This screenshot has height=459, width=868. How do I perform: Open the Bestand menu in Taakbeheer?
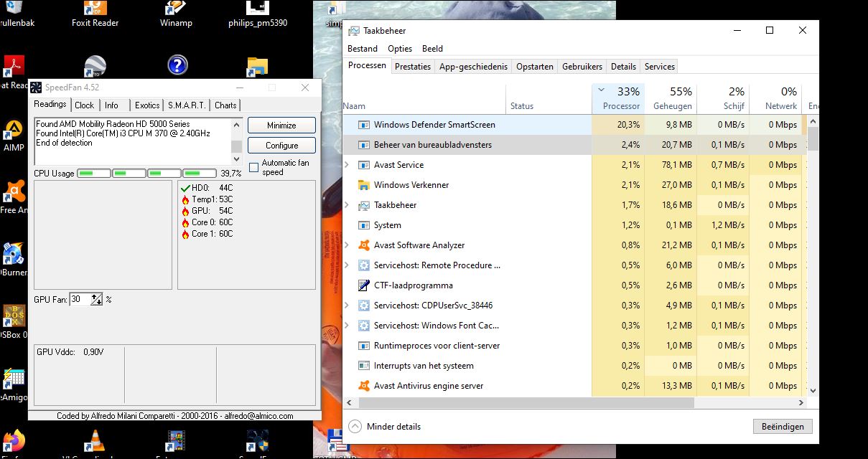(363, 49)
